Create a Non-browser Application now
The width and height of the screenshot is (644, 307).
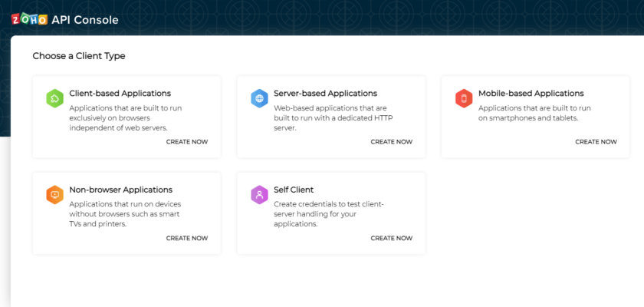[187, 238]
